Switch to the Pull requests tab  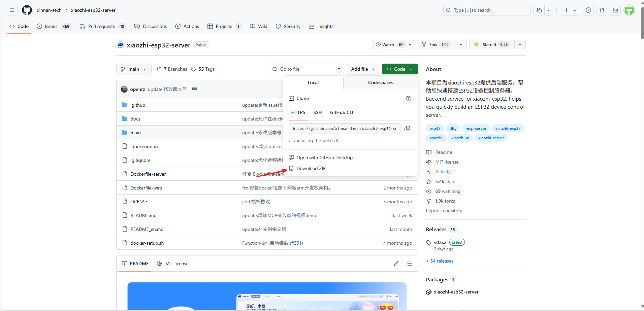pyautogui.click(x=103, y=26)
